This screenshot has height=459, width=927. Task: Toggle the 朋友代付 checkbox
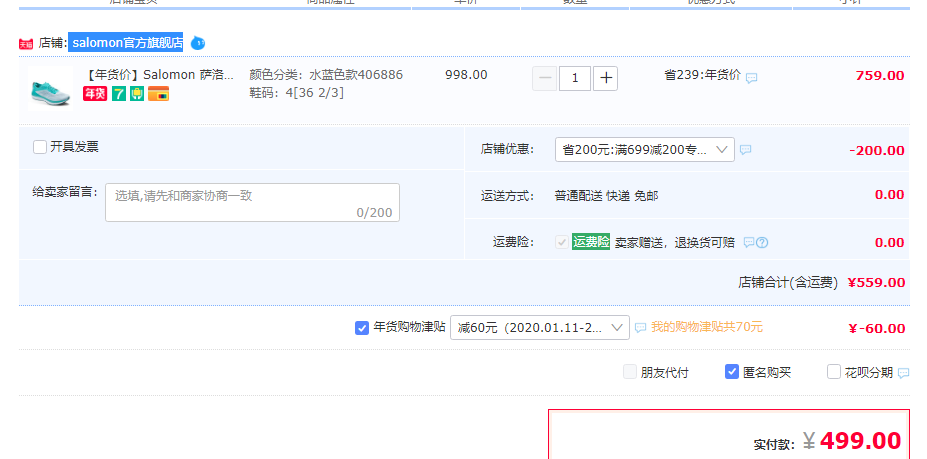[630, 372]
